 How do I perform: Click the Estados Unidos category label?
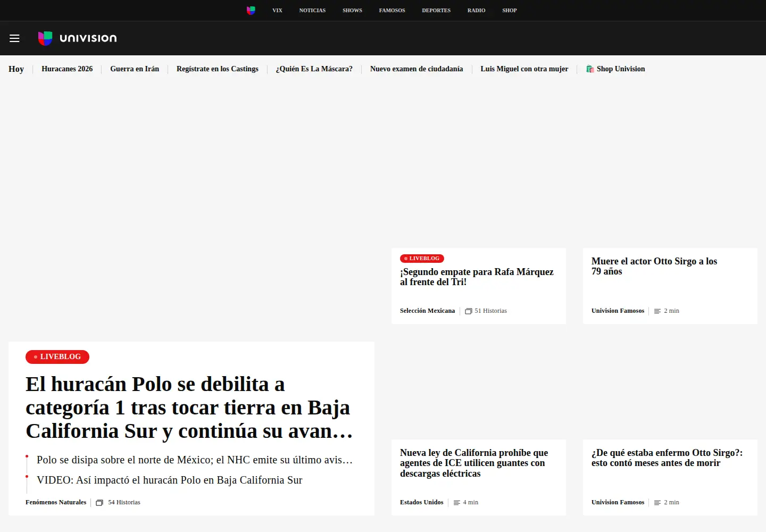tap(421, 503)
